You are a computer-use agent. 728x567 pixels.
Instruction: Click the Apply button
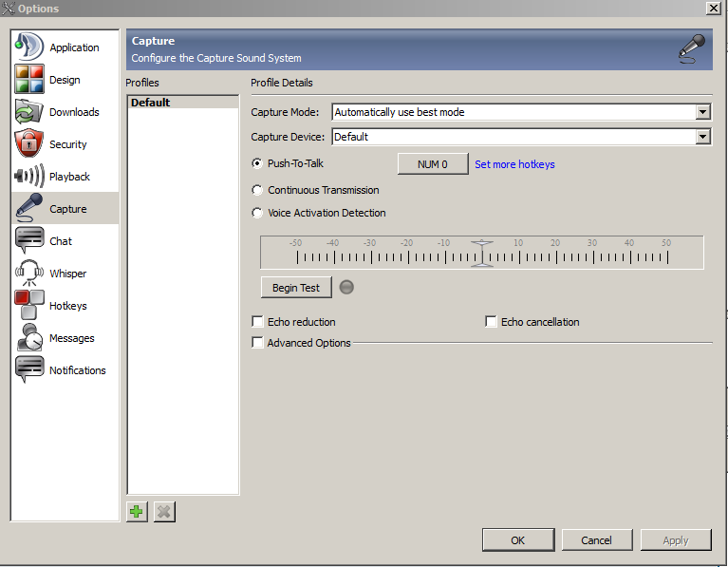[x=676, y=540]
